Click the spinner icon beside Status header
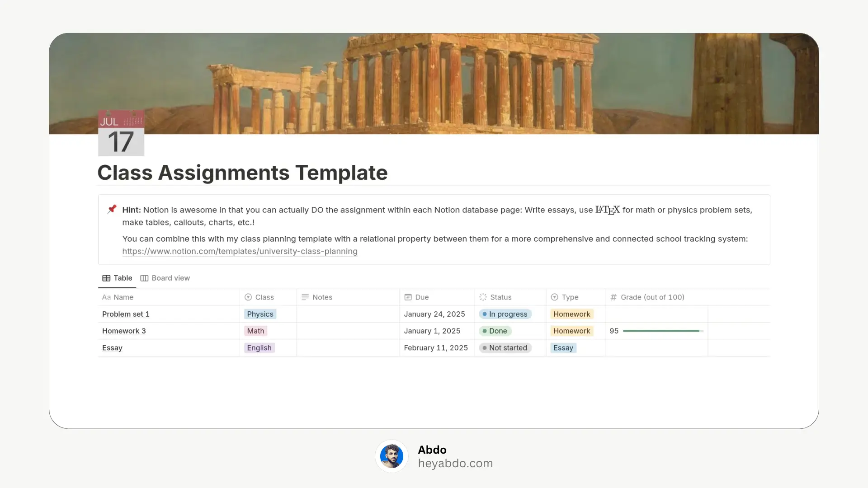This screenshot has height=488, width=868. (483, 297)
